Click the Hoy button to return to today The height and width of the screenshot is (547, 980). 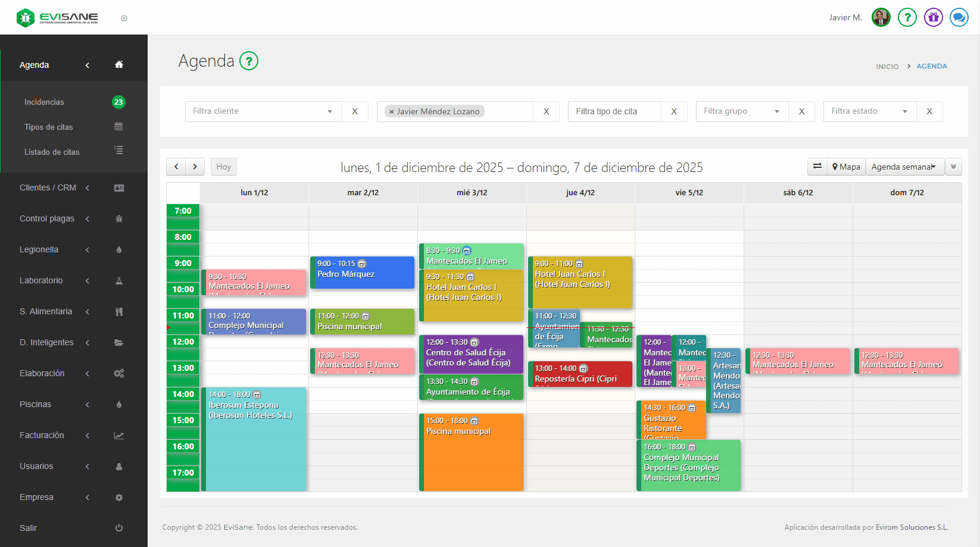[223, 167]
